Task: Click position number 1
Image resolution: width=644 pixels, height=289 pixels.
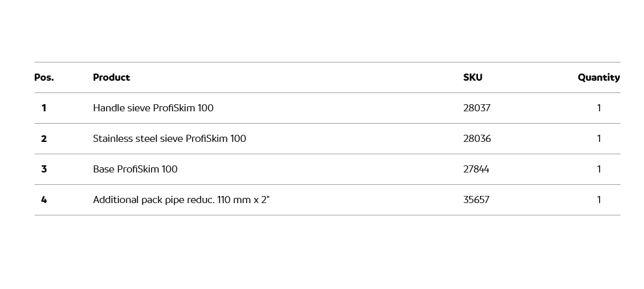Action: [x=44, y=108]
